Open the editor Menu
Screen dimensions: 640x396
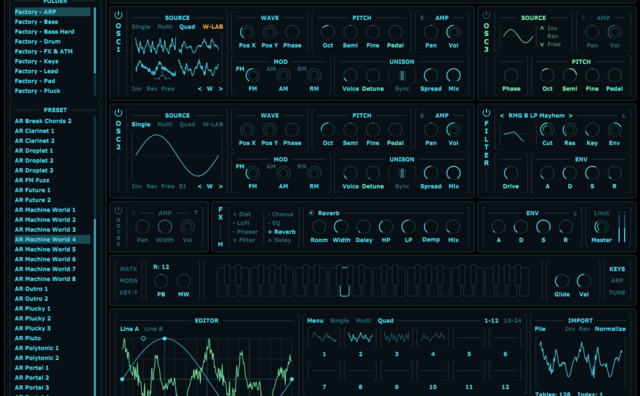coord(315,320)
